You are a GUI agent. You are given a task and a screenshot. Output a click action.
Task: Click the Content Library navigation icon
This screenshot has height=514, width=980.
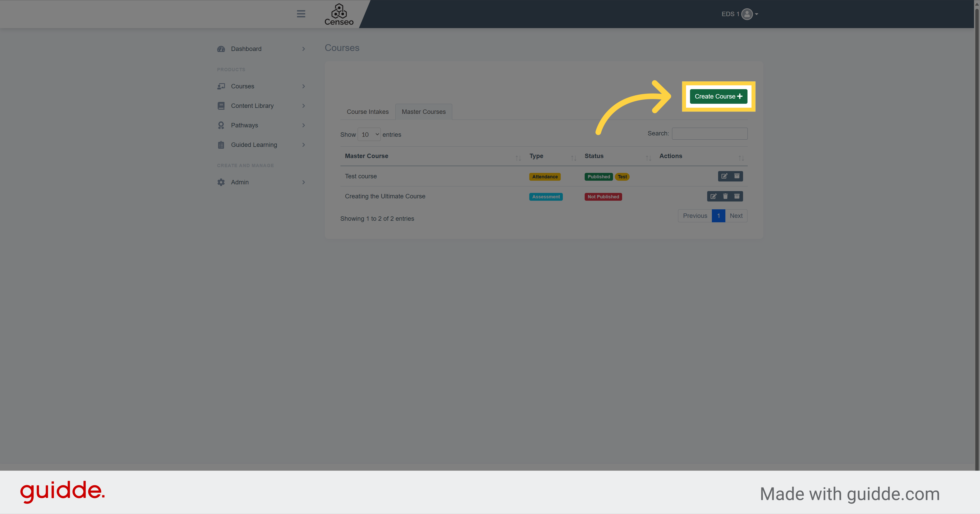(x=221, y=106)
